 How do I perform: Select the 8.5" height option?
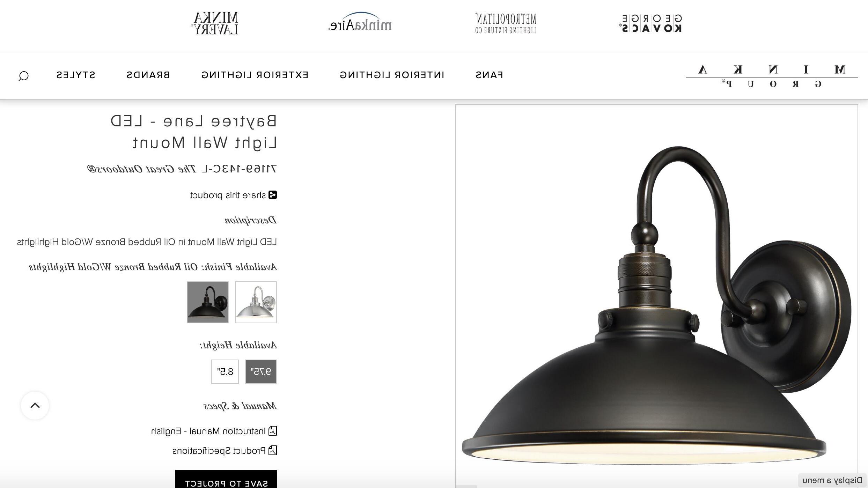click(x=225, y=371)
